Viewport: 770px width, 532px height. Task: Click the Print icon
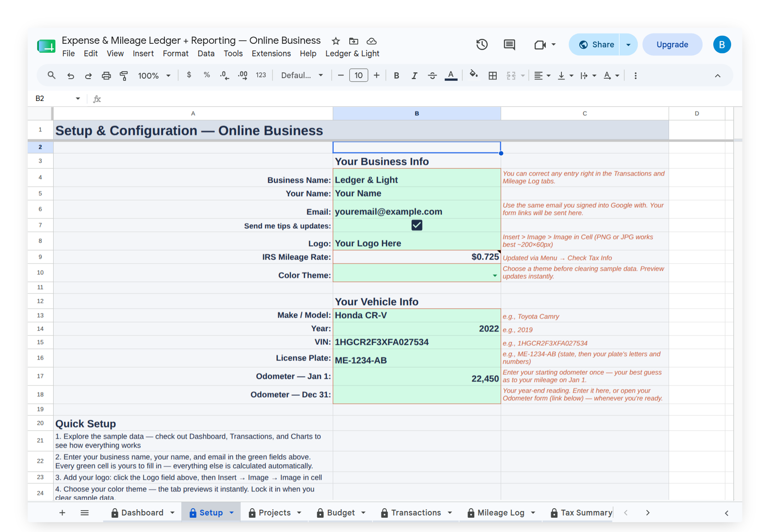[106, 75]
